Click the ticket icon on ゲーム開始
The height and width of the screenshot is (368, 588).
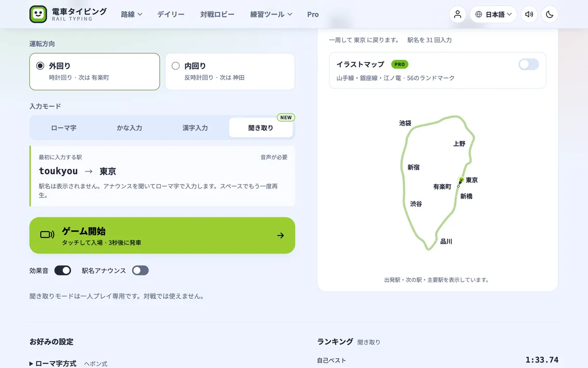pos(48,235)
